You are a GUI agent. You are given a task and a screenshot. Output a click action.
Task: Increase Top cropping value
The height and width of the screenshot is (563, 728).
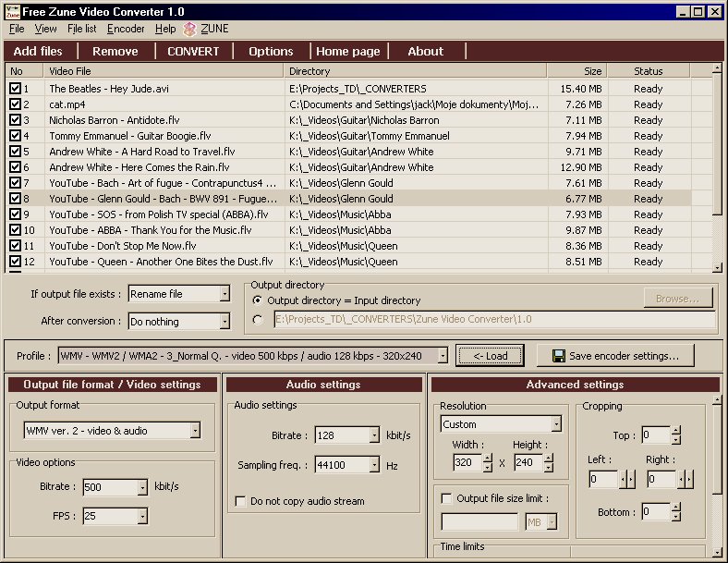676,430
